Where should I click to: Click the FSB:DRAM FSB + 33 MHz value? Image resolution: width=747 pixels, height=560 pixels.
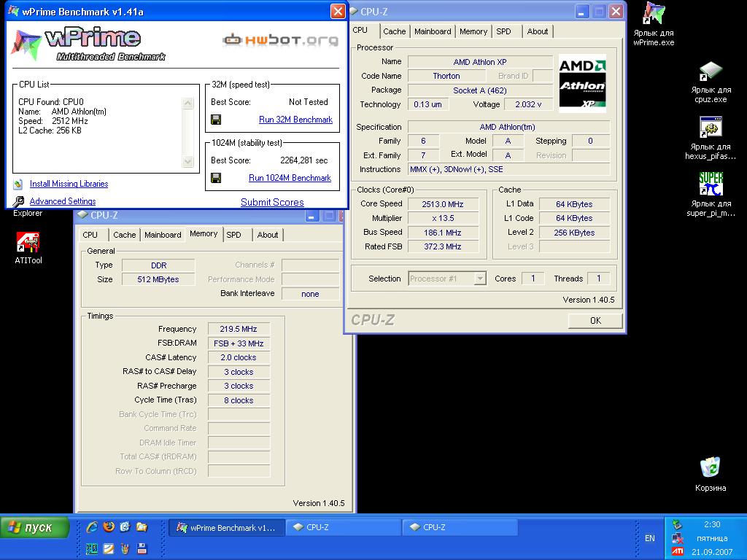[239, 343]
